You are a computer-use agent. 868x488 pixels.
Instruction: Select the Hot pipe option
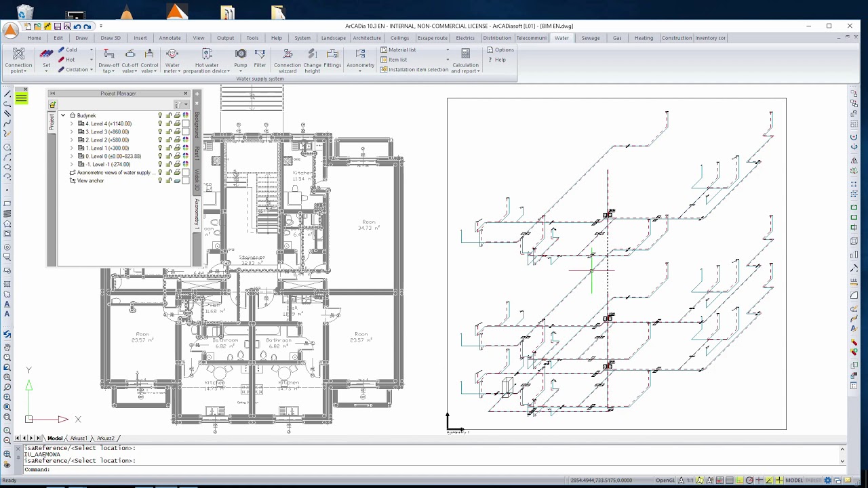(x=66, y=60)
